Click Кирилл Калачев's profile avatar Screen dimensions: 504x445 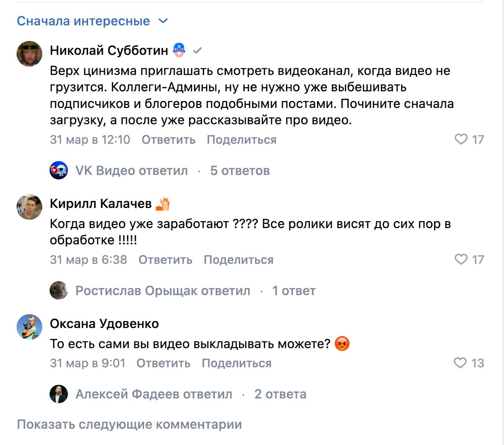click(30, 207)
